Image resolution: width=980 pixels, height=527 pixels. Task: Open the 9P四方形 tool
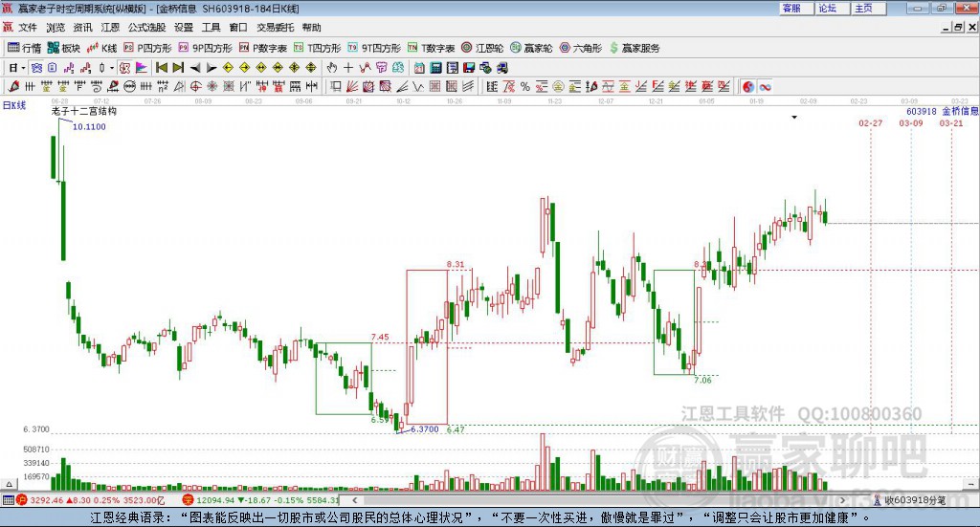[x=205, y=48]
